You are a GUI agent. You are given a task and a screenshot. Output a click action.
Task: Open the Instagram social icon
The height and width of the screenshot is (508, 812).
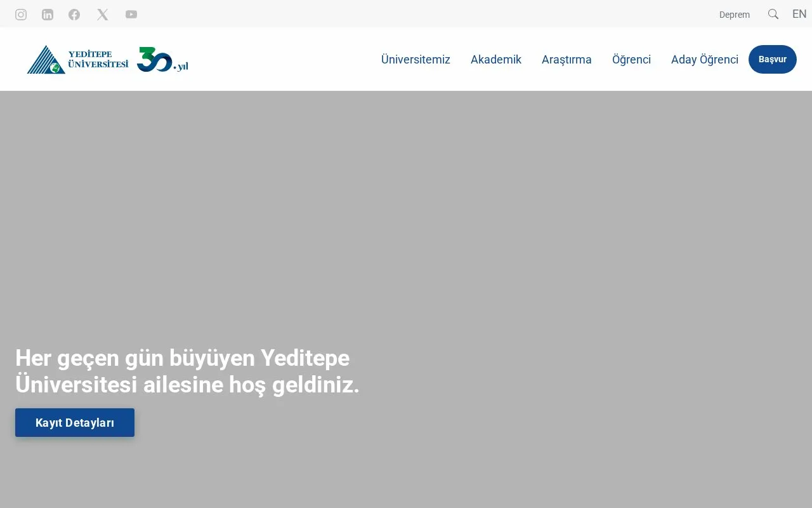click(x=21, y=15)
